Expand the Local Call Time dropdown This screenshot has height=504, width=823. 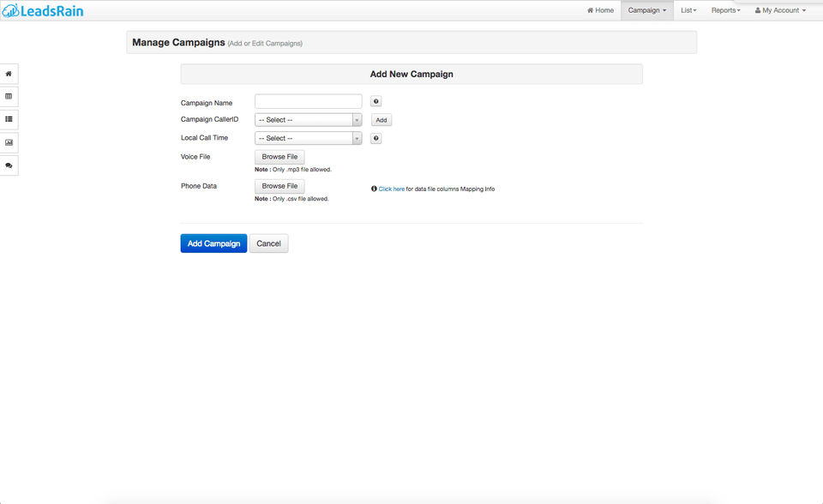click(308, 138)
